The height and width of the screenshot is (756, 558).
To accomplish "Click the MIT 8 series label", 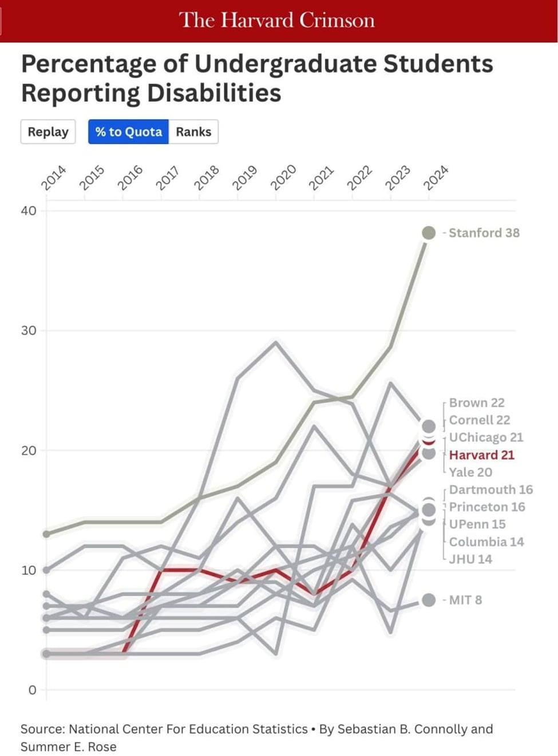I will point(465,600).
